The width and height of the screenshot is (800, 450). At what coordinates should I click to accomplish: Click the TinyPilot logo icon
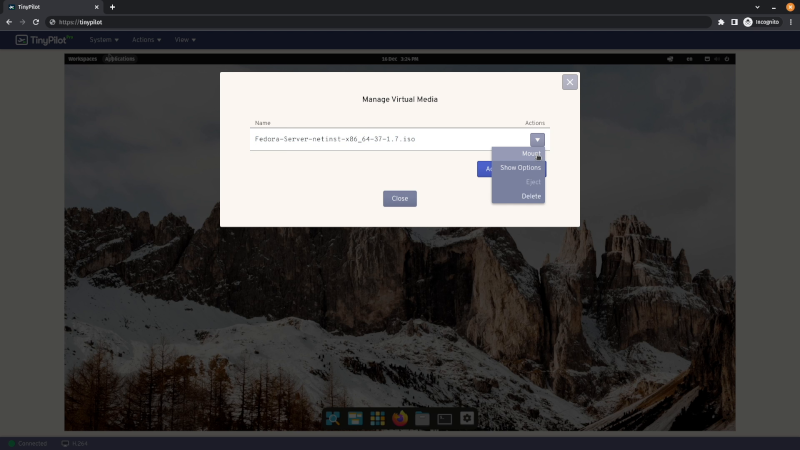25,40
